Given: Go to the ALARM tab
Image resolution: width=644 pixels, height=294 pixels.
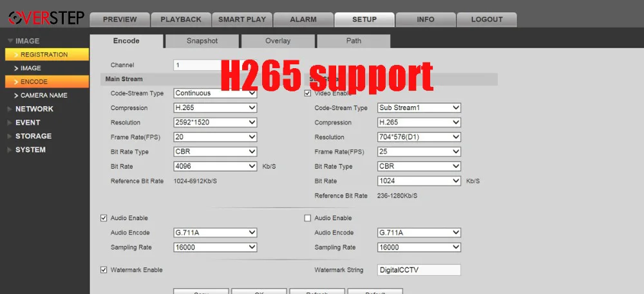Looking at the screenshot, I should click(x=303, y=19).
